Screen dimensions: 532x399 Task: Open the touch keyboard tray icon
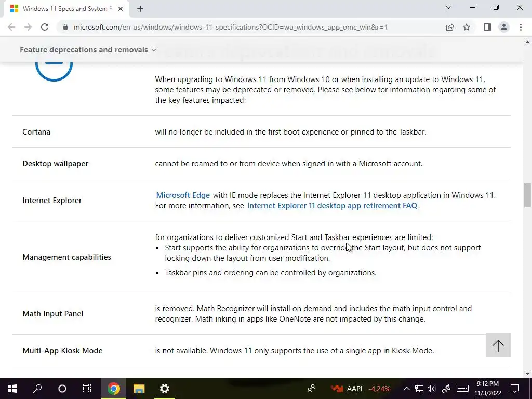coord(462,389)
